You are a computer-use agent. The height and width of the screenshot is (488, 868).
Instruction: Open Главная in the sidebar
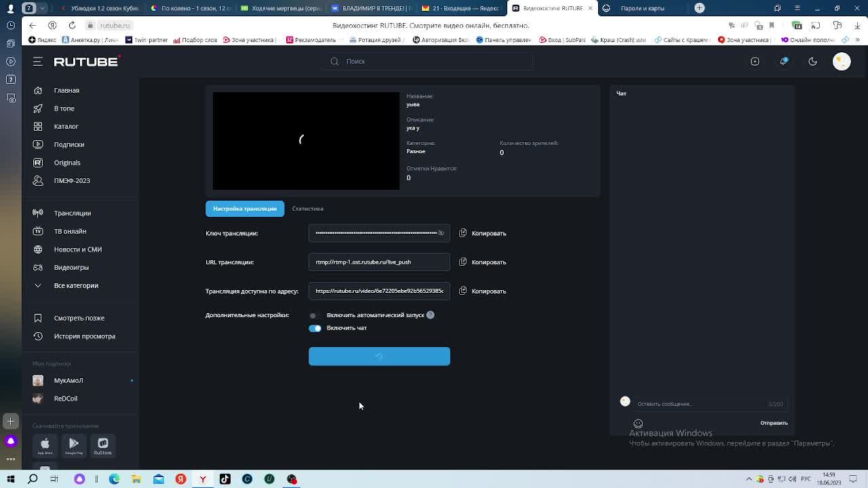66,90
